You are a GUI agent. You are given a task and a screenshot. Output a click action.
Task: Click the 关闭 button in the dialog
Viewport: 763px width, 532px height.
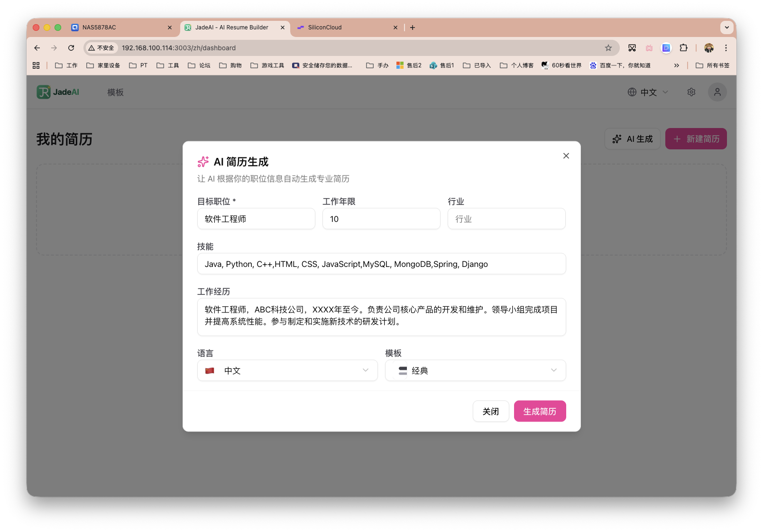pos(490,411)
